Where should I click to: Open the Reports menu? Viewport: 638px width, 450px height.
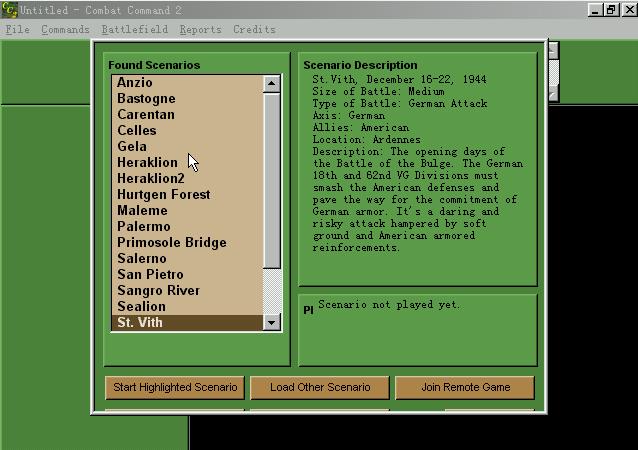(x=201, y=30)
